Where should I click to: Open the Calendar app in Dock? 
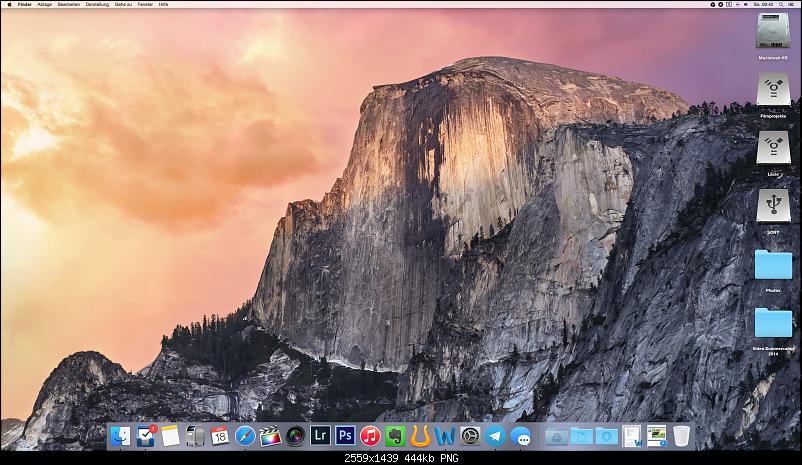coord(220,436)
